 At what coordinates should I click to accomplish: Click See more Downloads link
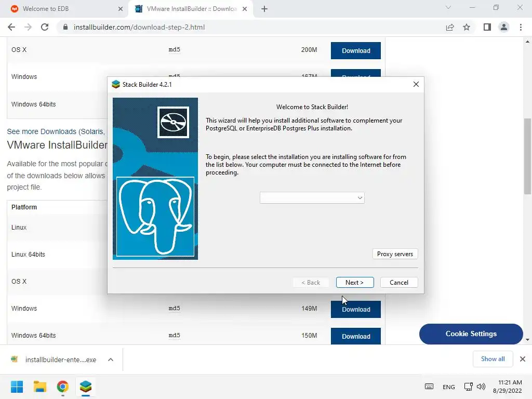(56, 131)
